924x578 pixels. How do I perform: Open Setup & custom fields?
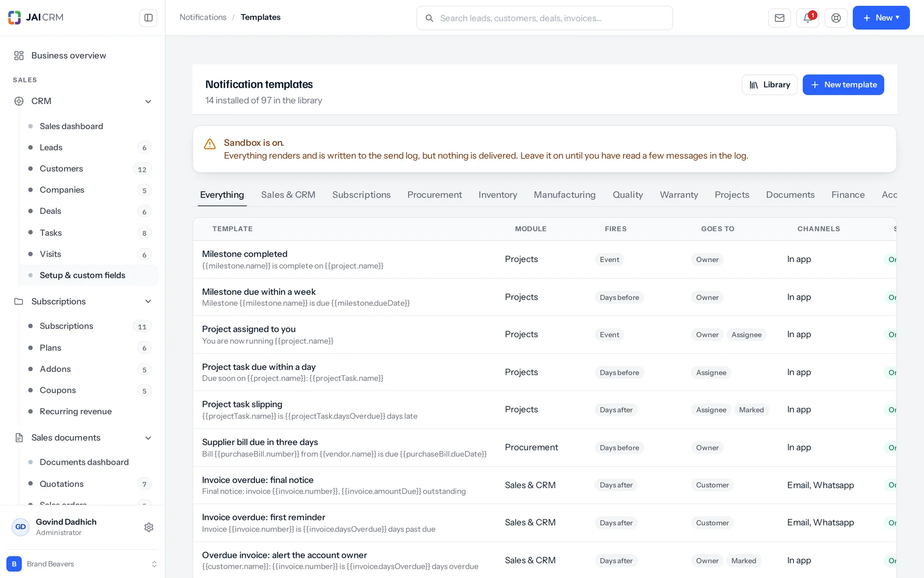pyautogui.click(x=89, y=275)
